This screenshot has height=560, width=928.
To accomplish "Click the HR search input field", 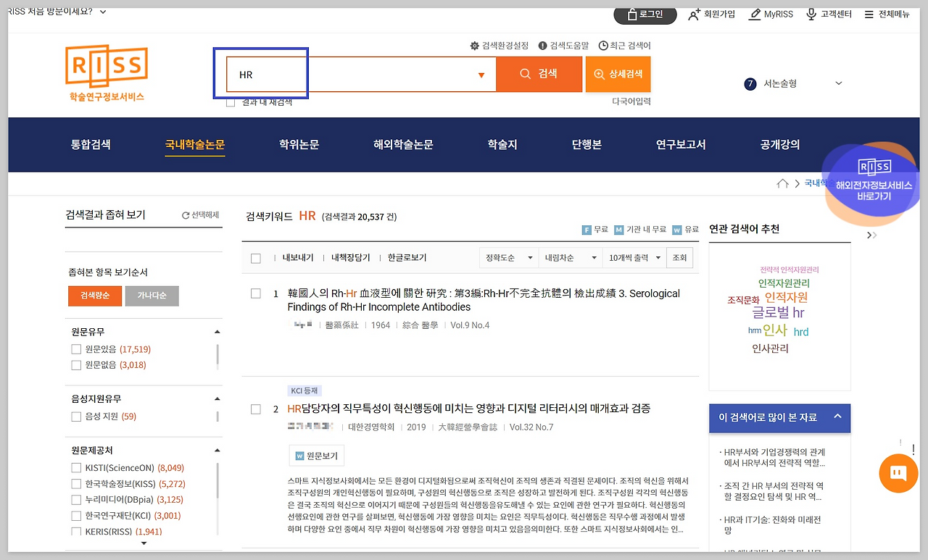I will click(348, 75).
